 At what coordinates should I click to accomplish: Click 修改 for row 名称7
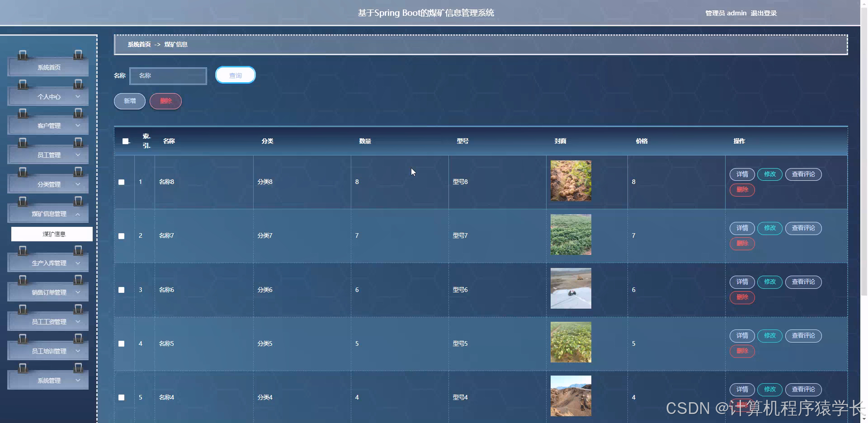point(770,228)
